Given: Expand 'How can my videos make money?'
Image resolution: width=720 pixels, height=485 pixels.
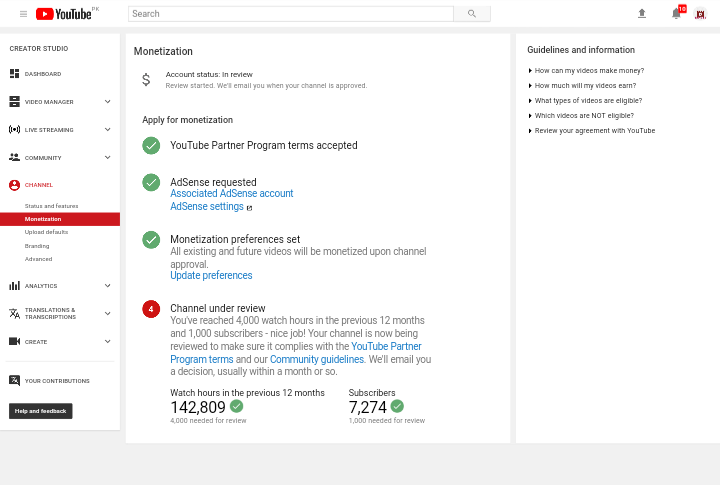Looking at the screenshot, I should coord(586,70).
